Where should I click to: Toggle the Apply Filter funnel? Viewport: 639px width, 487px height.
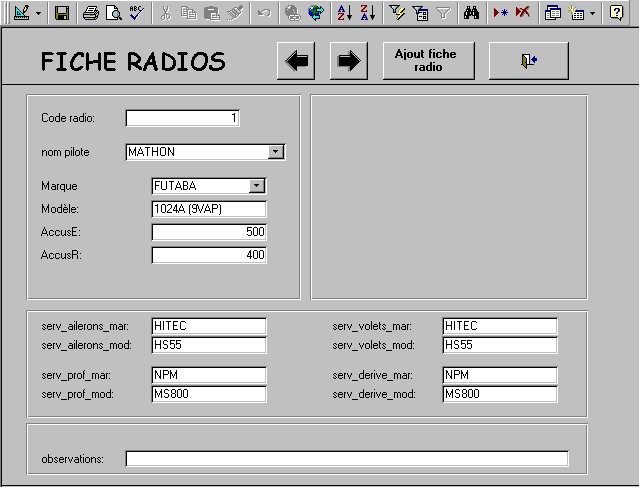click(443, 13)
